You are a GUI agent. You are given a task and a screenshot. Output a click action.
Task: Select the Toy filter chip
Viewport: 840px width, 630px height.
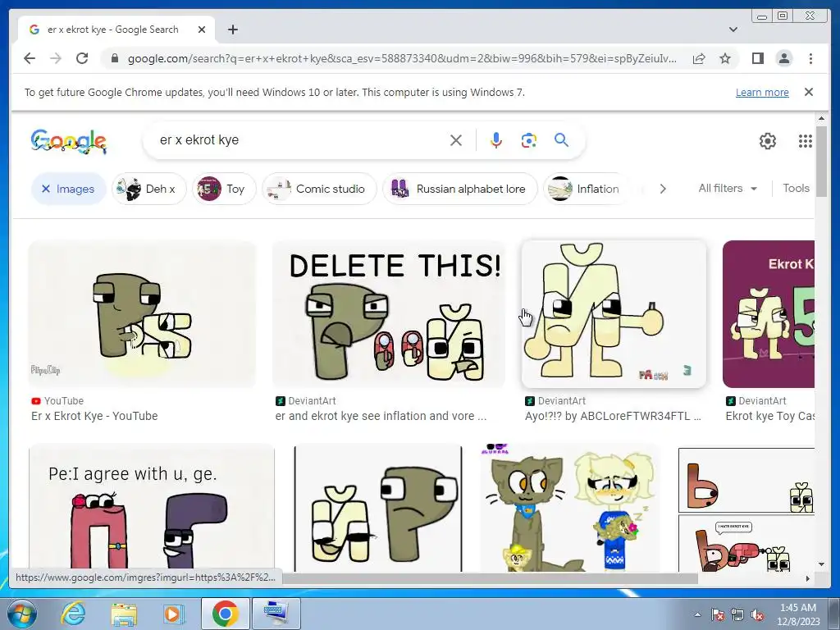[224, 189]
